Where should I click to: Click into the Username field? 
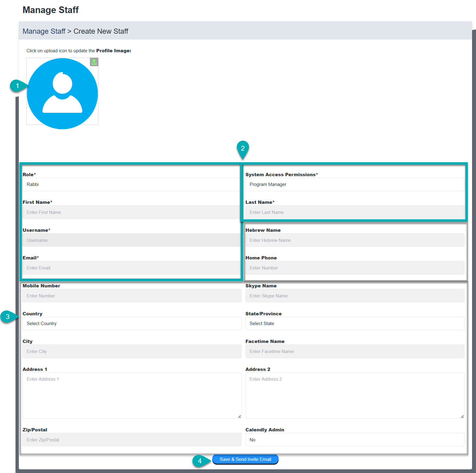tap(131, 240)
